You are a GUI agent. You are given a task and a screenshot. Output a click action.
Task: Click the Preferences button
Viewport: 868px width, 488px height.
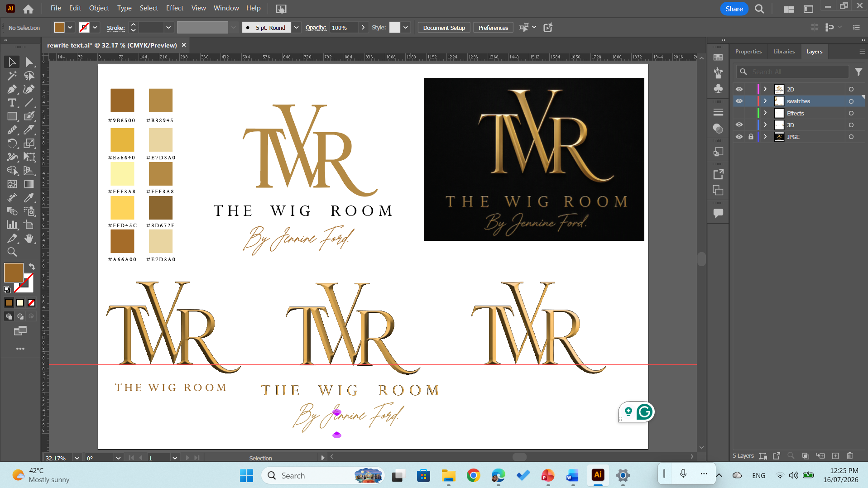tap(493, 28)
